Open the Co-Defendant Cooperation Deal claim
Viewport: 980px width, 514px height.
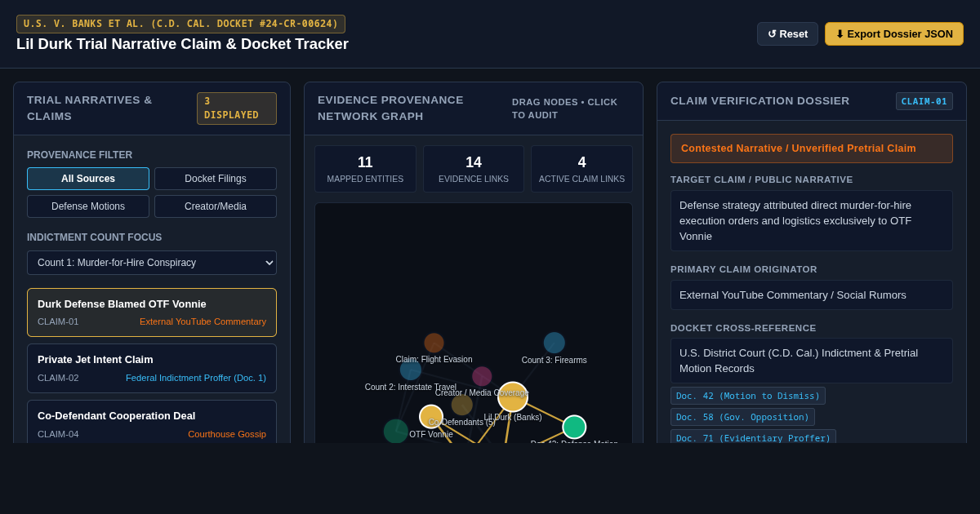152,422
